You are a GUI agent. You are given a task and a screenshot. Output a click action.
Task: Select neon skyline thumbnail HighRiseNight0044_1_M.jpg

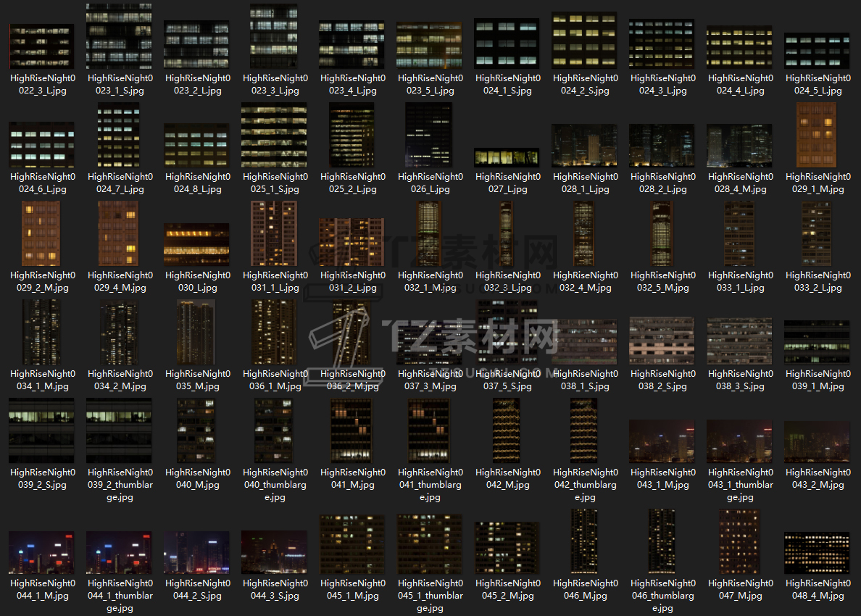coord(42,552)
